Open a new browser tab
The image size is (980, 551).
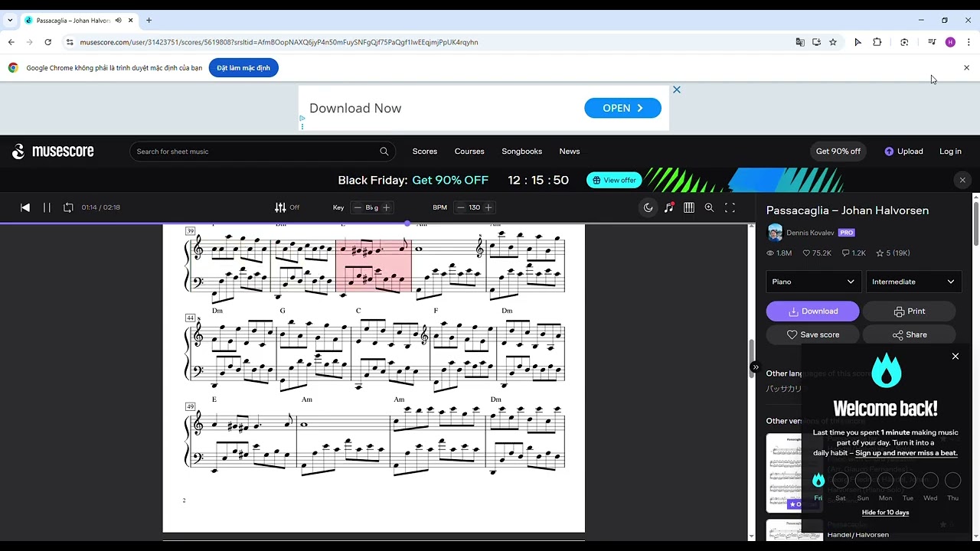149,20
